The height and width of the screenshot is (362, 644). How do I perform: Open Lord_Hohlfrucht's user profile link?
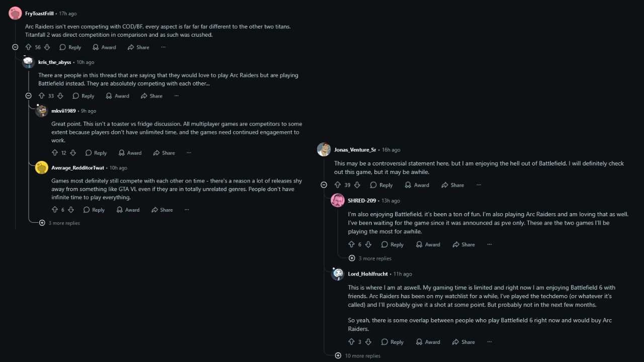point(368,274)
